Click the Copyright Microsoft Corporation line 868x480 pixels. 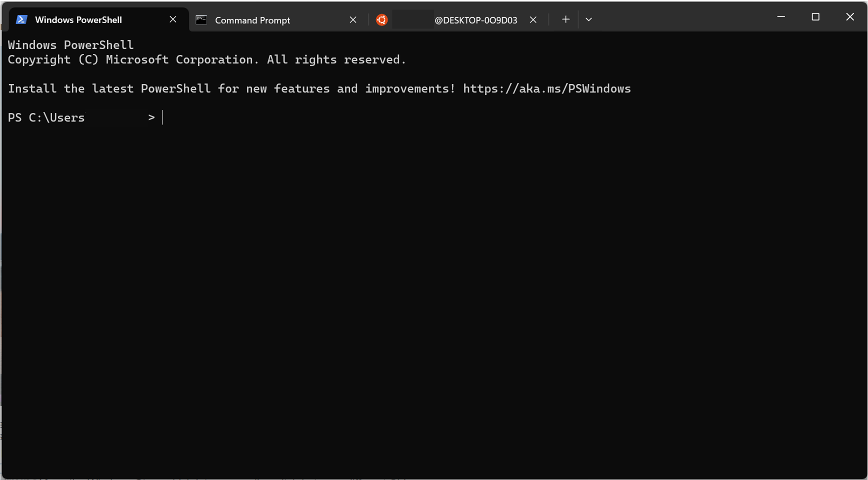[x=207, y=60]
